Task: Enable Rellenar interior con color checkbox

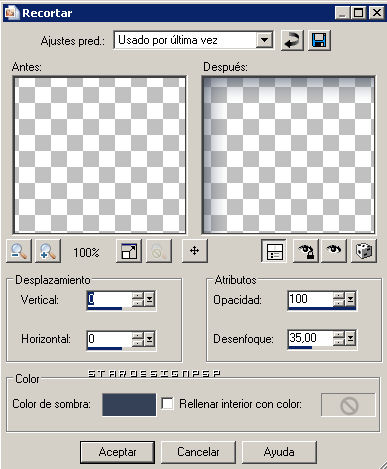Action: click(x=167, y=404)
